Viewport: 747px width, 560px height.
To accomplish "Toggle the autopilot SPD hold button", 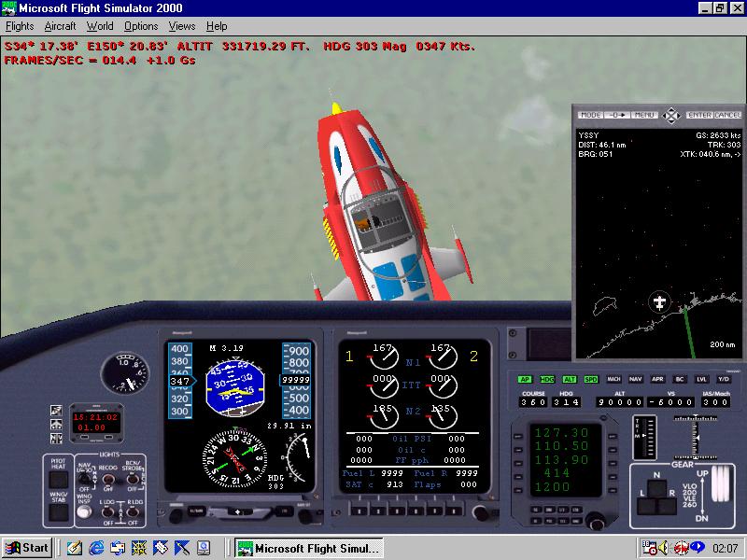I will click(x=591, y=380).
